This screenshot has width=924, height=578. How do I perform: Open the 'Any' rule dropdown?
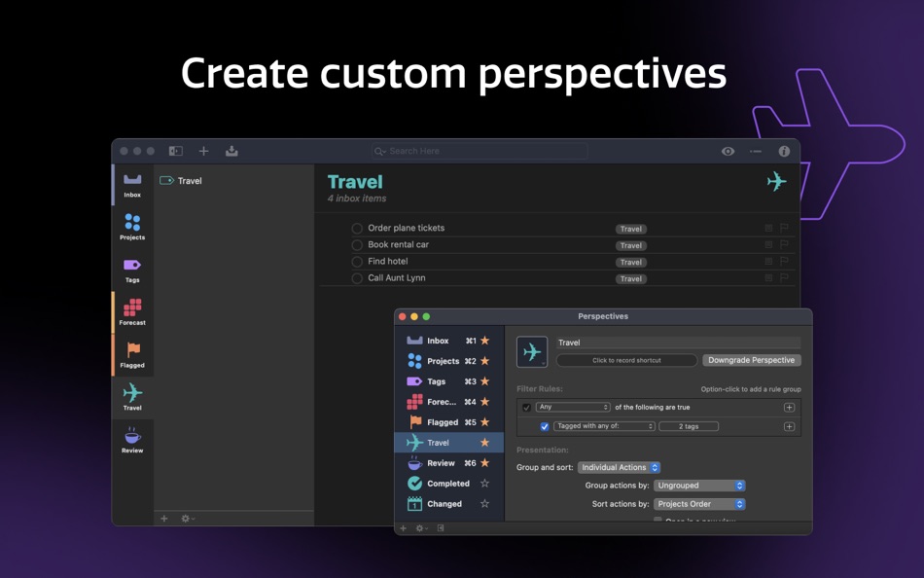click(x=572, y=407)
